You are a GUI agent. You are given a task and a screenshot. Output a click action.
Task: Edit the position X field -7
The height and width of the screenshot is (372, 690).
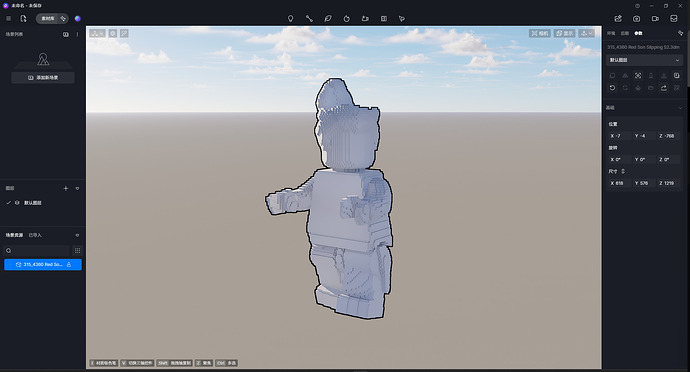click(x=619, y=136)
